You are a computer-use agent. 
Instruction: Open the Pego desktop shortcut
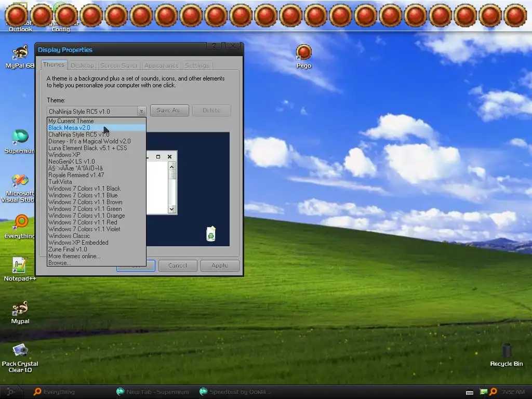point(303,56)
